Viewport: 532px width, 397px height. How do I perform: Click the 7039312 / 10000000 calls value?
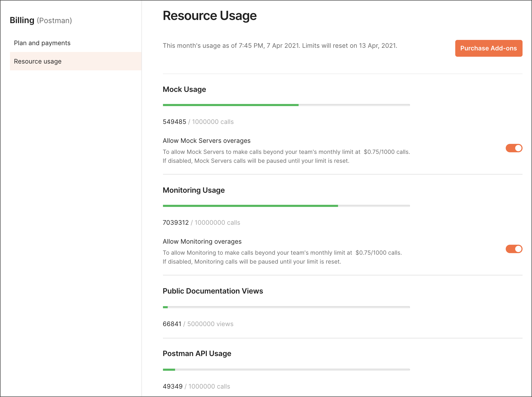point(201,223)
